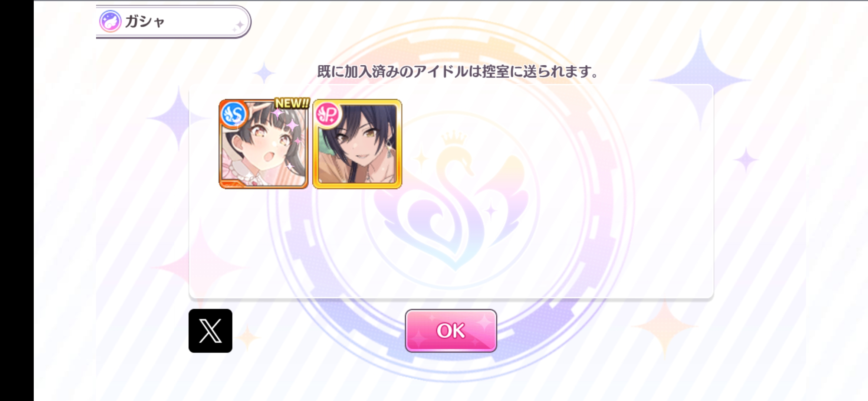This screenshot has width=868, height=401.
Task: Tap the large purple star at top right
Action: tap(700, 80)
